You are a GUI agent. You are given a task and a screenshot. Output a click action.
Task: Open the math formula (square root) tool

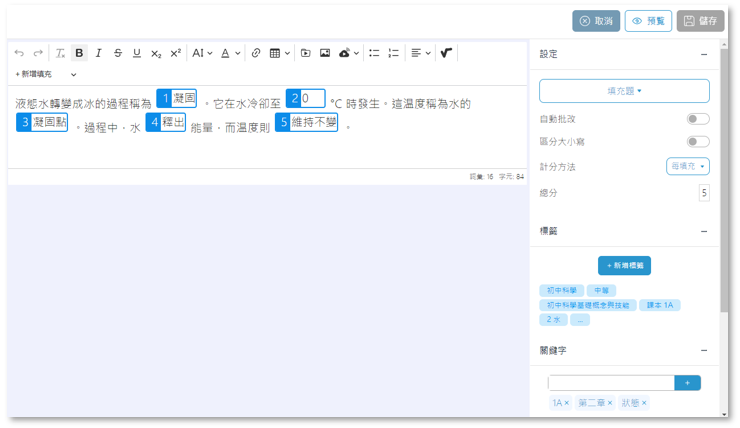[446, 53]
